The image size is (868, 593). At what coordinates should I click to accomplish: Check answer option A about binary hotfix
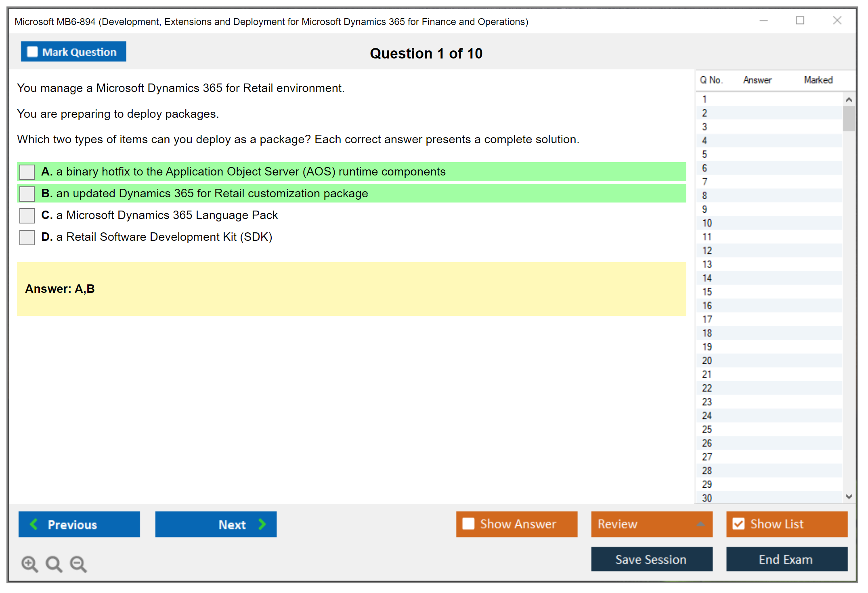click(27, 172)
